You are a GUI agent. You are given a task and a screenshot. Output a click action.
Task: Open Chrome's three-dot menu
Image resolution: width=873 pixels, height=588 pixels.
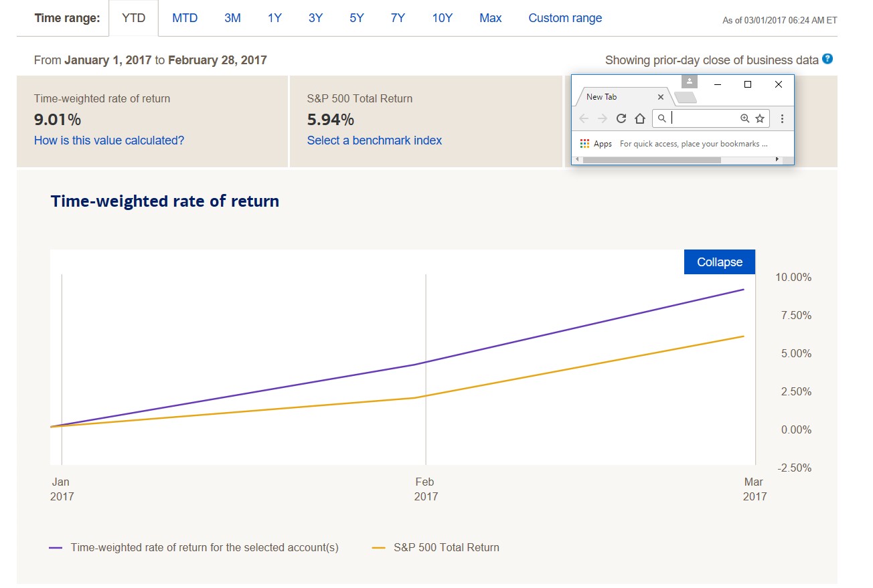pos(782,118)
